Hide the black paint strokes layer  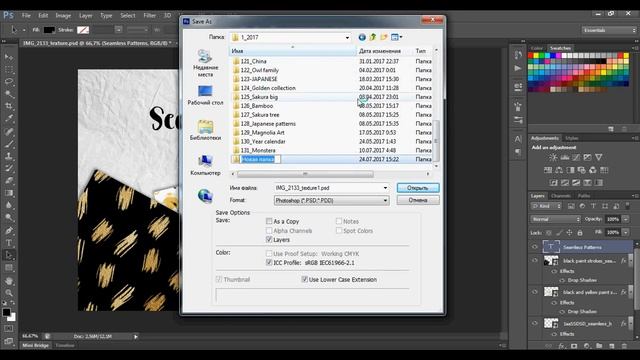535,260
